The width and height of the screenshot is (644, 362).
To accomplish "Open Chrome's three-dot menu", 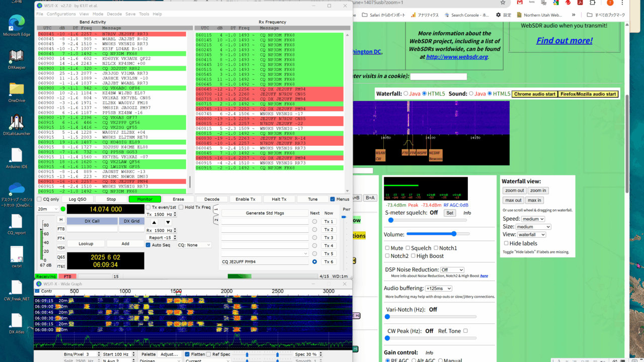I will tap(623, 3).
